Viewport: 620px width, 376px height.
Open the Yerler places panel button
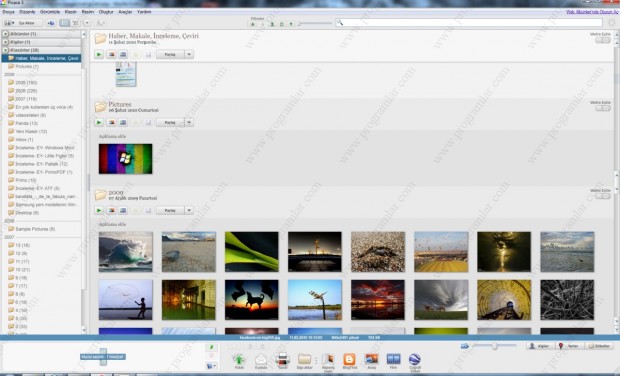[x=570, y=346]
